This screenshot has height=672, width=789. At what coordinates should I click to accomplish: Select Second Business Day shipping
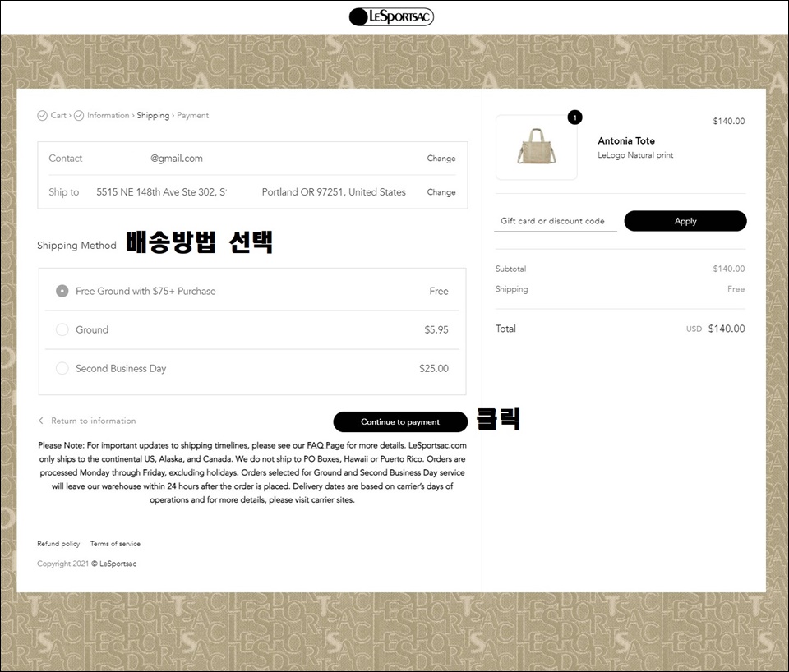pos(62,368)
